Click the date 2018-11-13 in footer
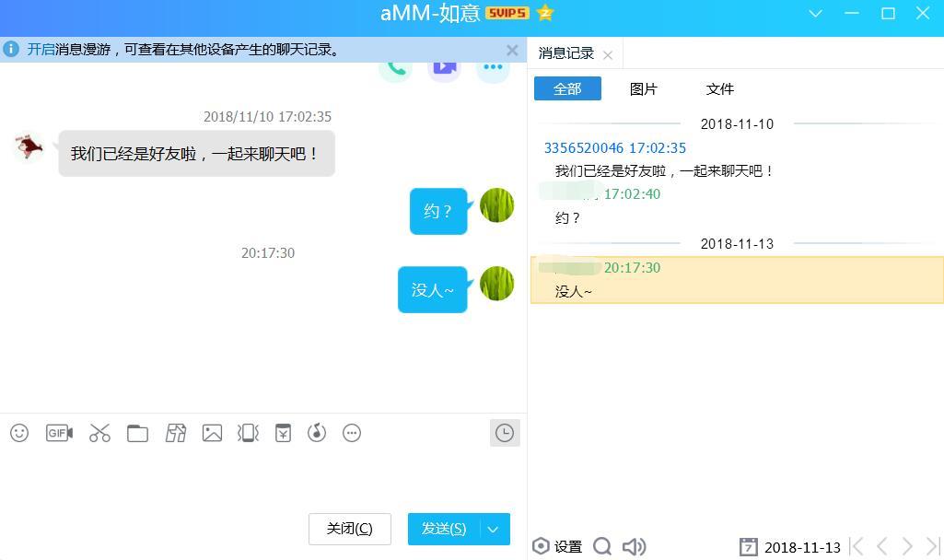Image resolution: width=944 pixels, height=560 pixels. coord(802,547)
